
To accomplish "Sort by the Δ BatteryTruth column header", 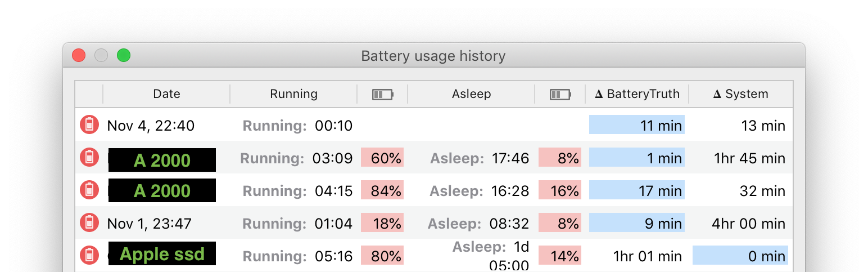I will (637, 94).
